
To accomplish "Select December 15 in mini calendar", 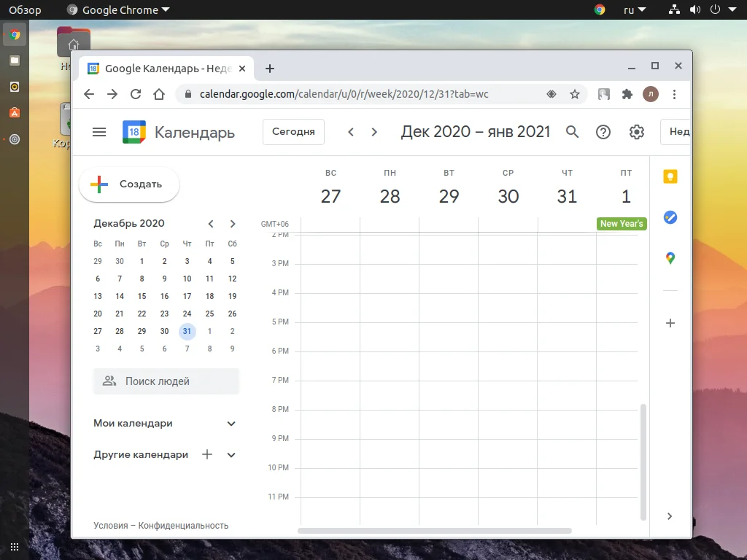I will 142,296.
